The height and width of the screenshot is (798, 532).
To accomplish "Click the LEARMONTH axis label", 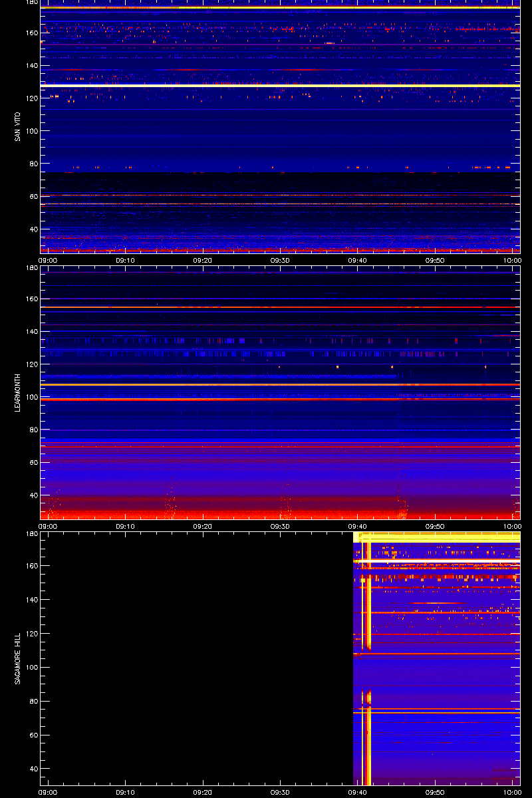I will tap(17, 392).
